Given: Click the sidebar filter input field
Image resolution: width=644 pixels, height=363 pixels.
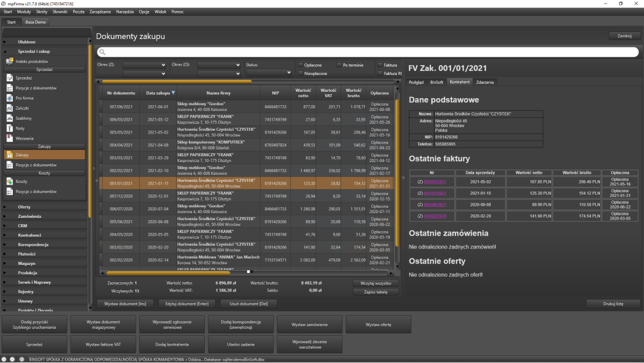Looking at the screenshot, I should point(46,32).
